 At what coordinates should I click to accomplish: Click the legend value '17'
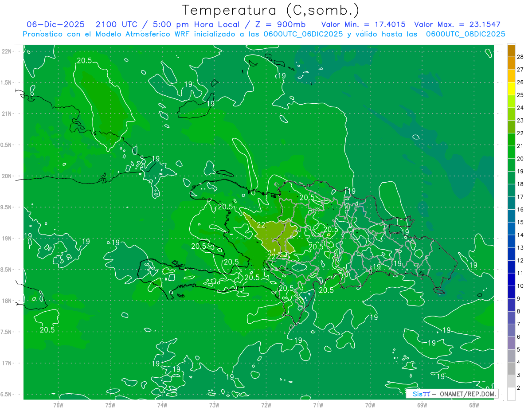coord(520,197)
